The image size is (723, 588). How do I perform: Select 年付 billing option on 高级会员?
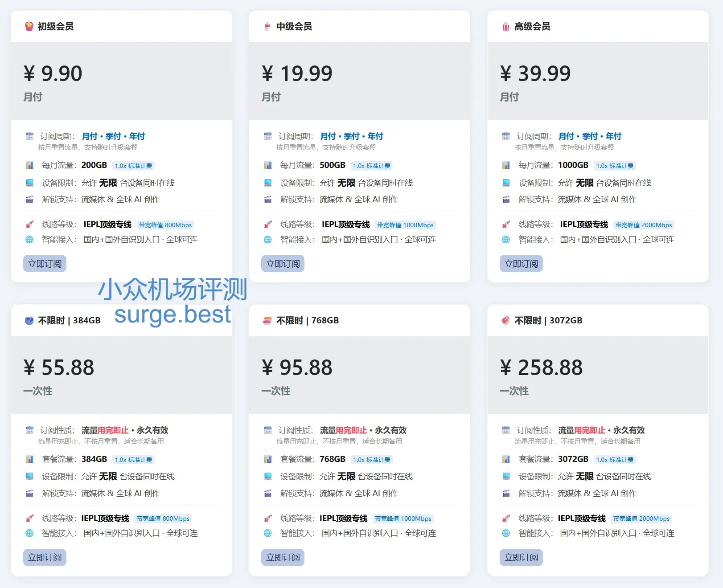pos(614,136)
